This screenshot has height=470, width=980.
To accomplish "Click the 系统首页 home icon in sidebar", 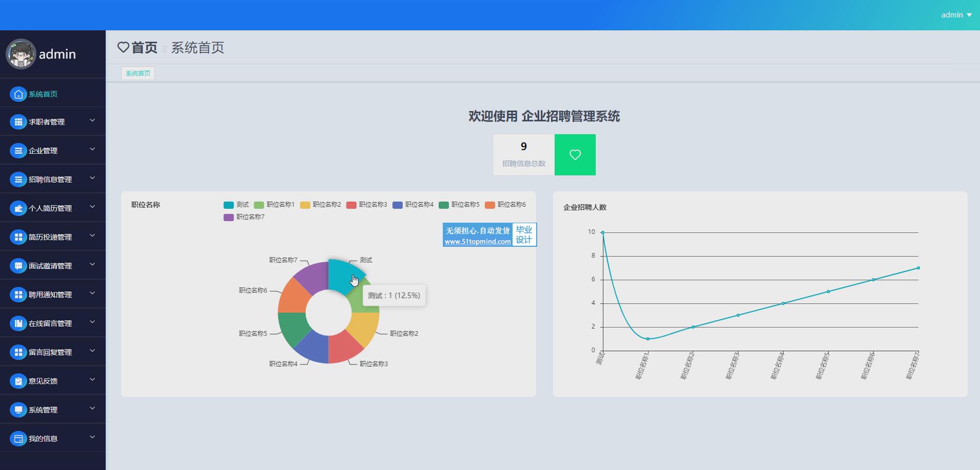I will [x=18, y=94].
